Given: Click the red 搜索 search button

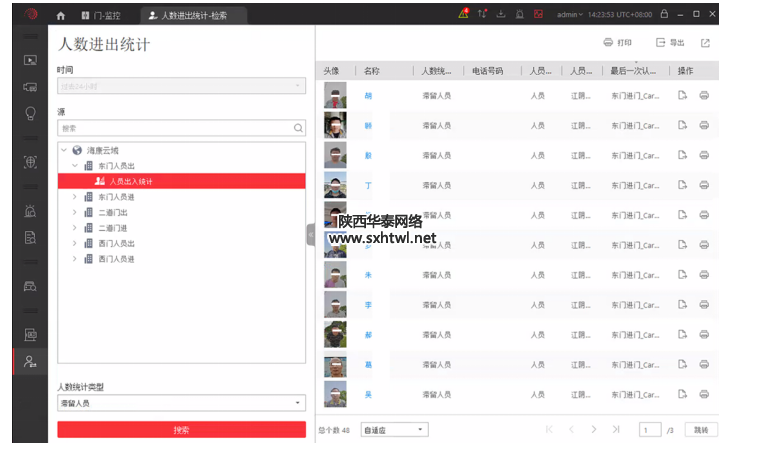Looking at the screenshot, I should [x=181, y=429].
